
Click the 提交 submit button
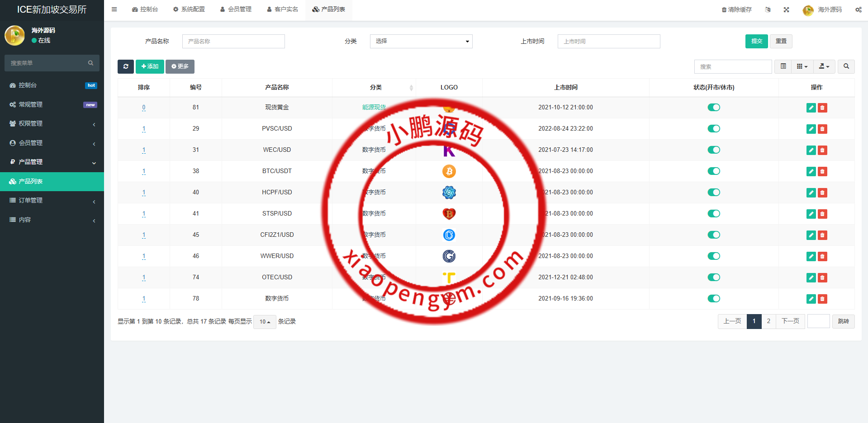click(756, 41)
